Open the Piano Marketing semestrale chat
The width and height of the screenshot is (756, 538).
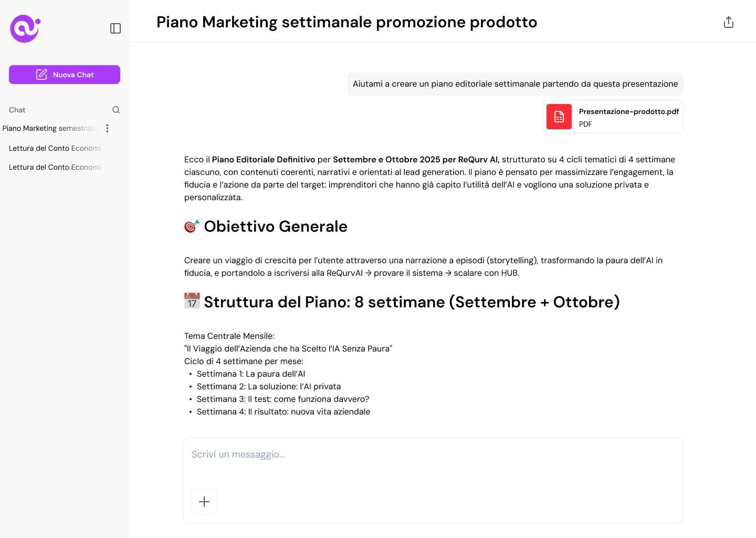pos(49,128)
